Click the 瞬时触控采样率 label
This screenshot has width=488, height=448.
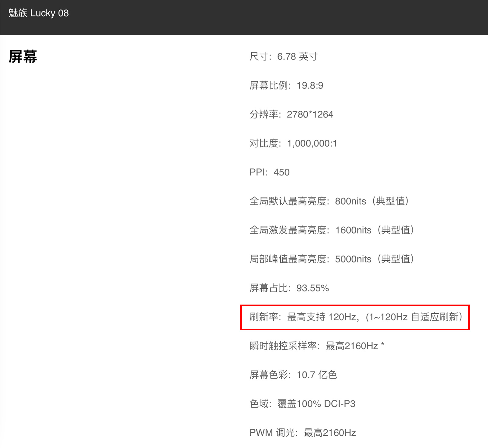coord(283,346)
